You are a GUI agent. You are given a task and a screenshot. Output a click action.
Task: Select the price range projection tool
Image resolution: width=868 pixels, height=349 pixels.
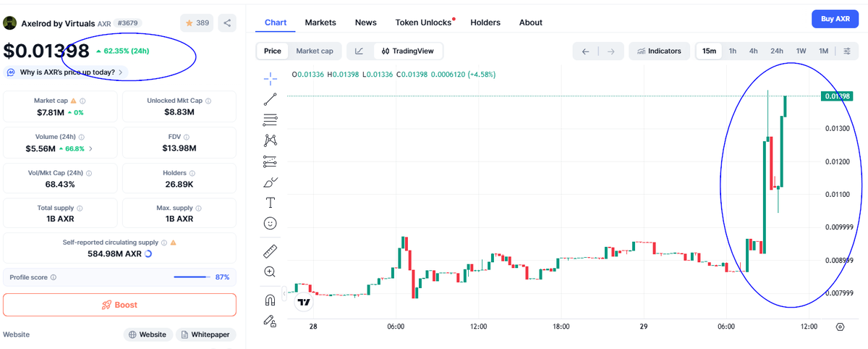(270, 161)
